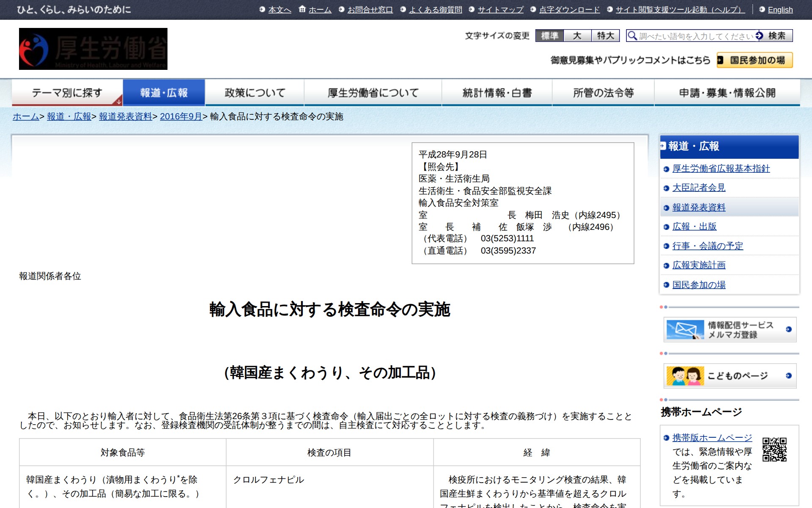Select the search magnifier icon
Viewport: 812px width, 508px height.
633,36
